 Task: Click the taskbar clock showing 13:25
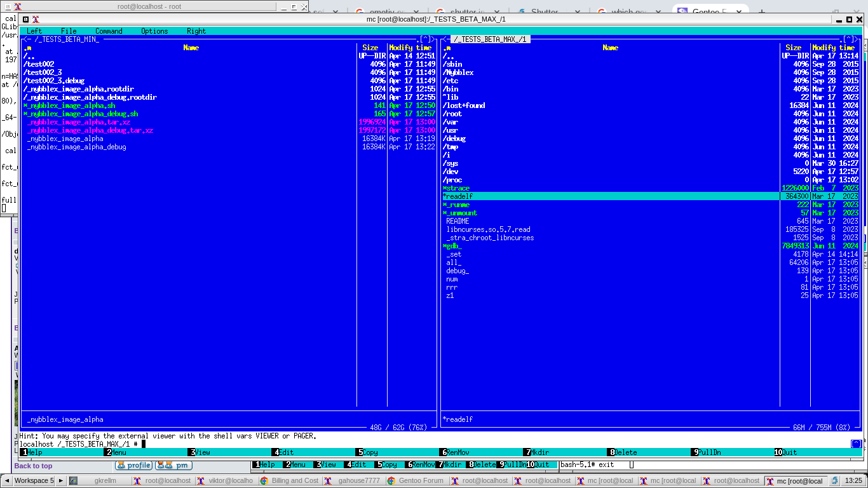pyautogui.click(x=854, y=481)
